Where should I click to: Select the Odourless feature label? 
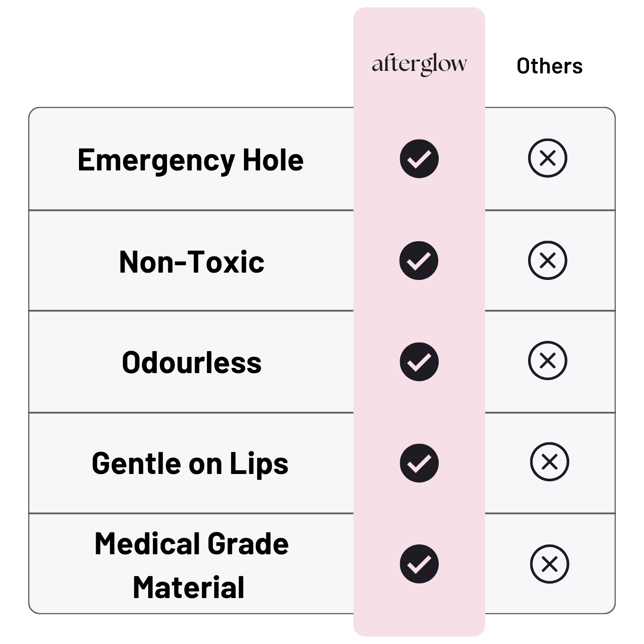(x=191, y=363)
